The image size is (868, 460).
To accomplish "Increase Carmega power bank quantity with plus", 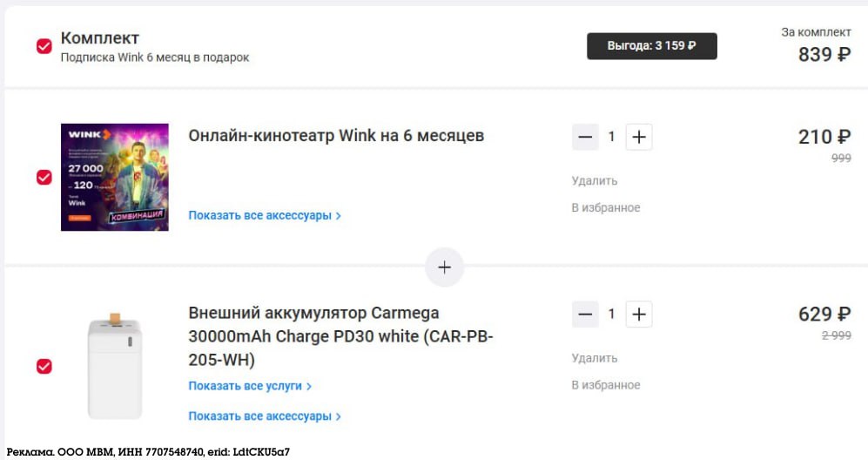I will coord(639,315).
